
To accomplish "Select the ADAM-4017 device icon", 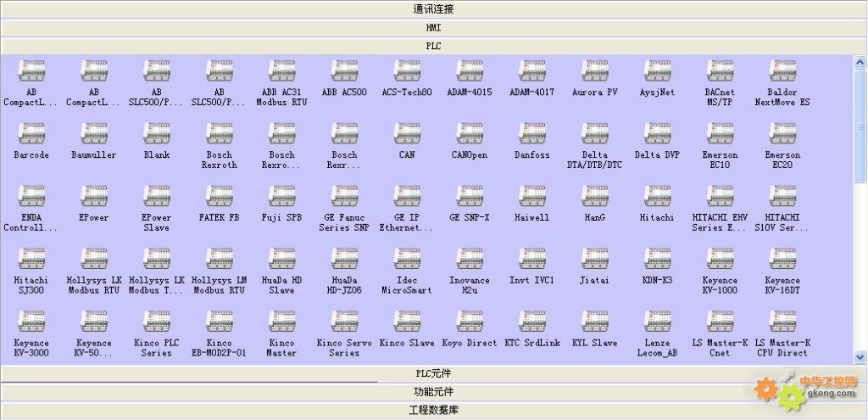I will coord(532,71).
